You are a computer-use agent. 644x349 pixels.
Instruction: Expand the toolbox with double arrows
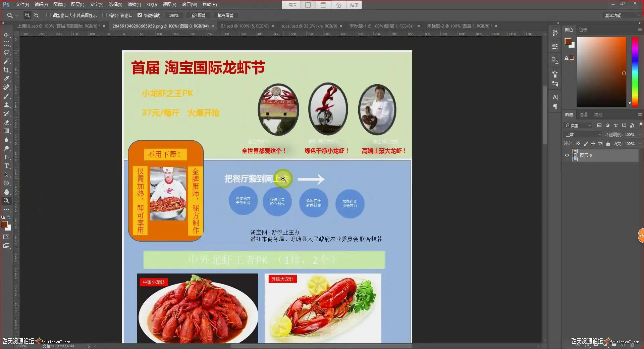click(x=3, y=23)
